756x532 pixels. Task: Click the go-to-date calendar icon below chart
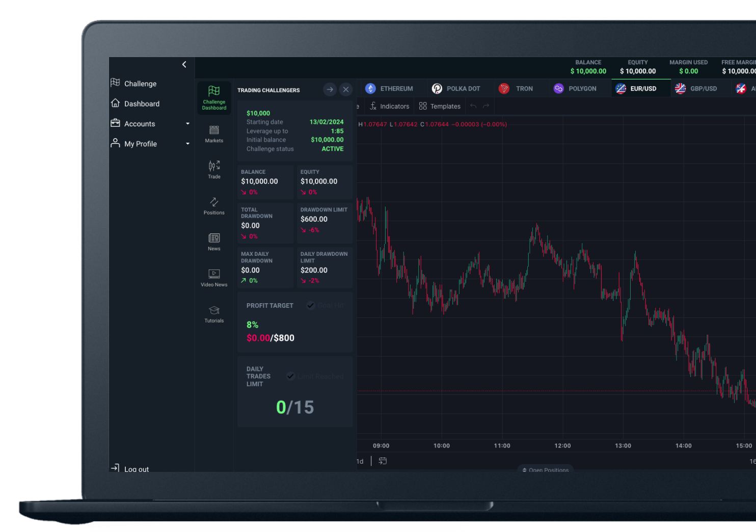(383, 461)
